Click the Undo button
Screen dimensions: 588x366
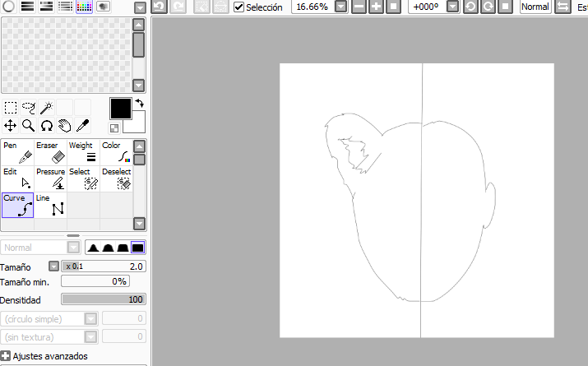159,7
